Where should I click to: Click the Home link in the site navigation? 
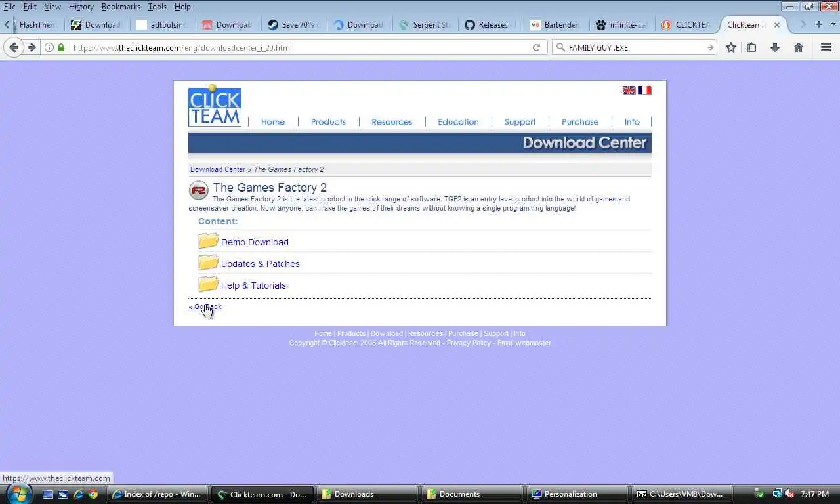click(x=273, y=122)
